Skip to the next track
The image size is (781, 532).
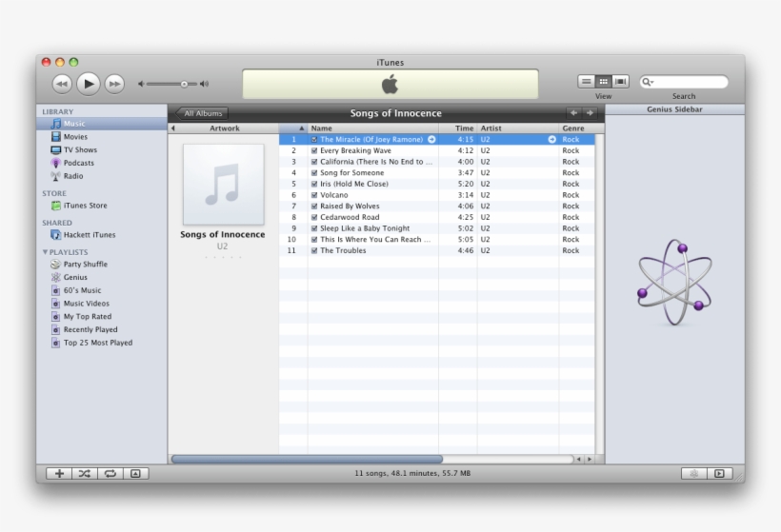tap(114, 84)
